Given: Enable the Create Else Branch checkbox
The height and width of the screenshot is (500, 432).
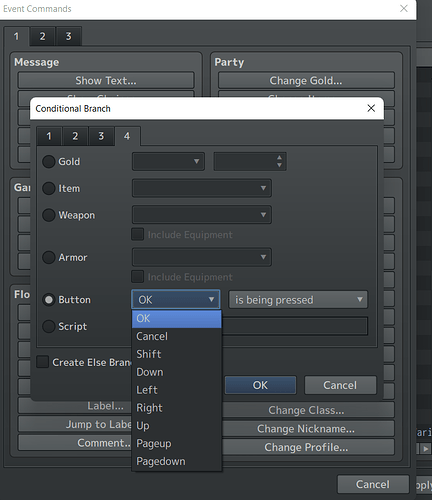Looking at the screenshot, I should tap(43, 362).
